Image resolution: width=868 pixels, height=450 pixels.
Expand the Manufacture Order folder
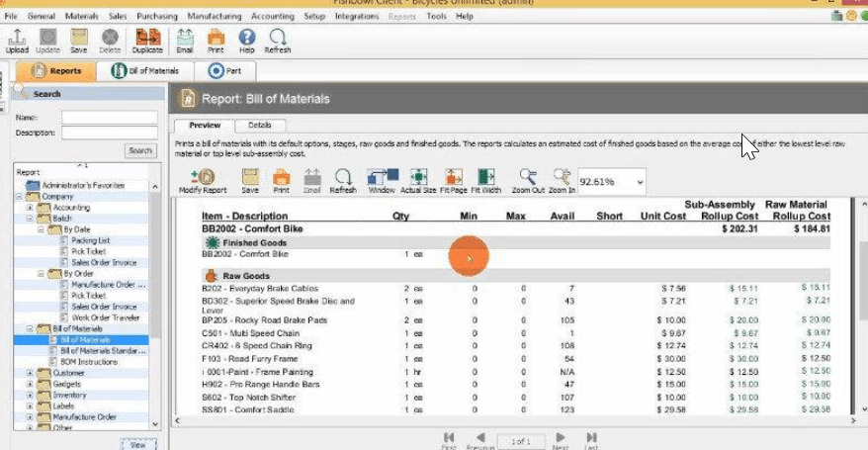tap(30, 417)
